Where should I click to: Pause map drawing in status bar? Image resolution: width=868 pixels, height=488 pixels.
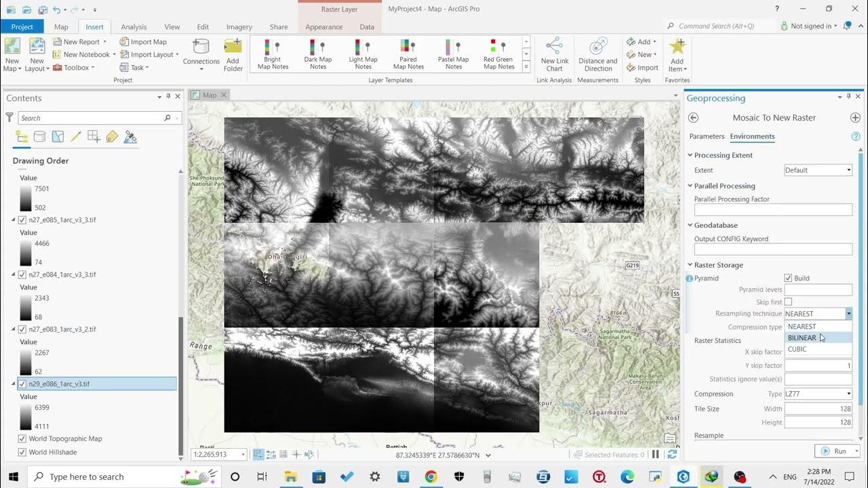656,455
